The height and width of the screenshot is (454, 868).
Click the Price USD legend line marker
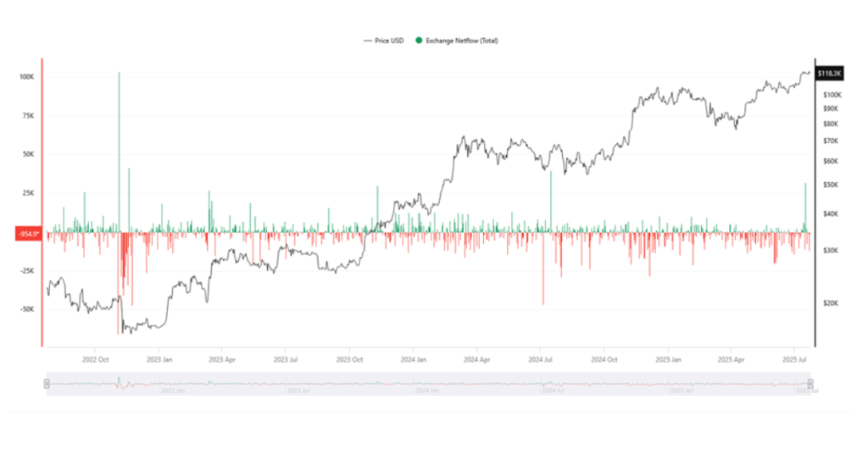click(368, 41)
